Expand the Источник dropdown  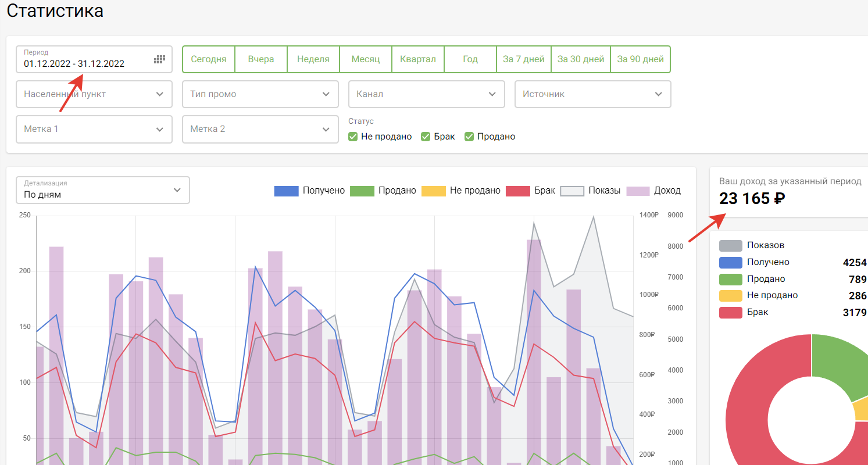593,94
